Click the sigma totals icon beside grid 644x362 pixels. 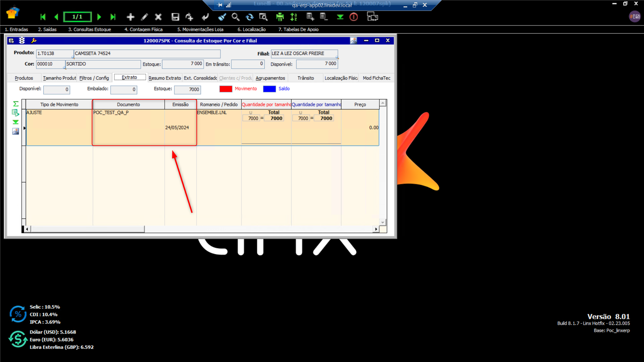[x=15, y=104]
